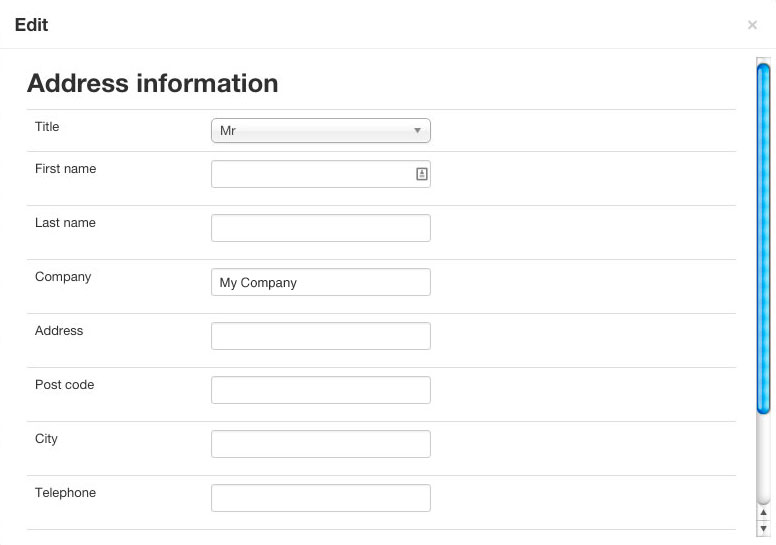Screen dimensions: 776x545
Task: Click the First name label
Action: coord(66,169)
